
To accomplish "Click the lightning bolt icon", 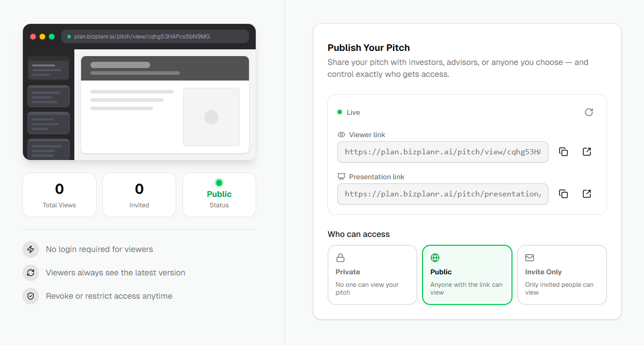I will click(31, 249).
